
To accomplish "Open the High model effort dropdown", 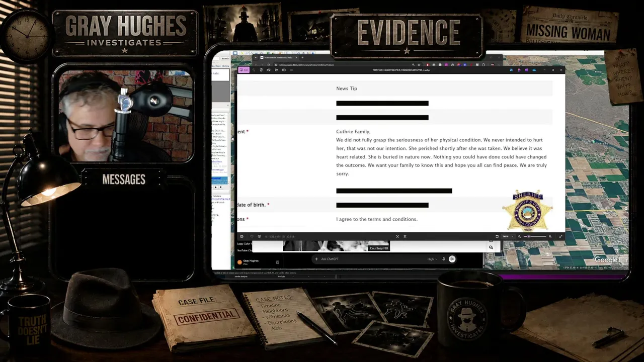I will tap(432, 259).
